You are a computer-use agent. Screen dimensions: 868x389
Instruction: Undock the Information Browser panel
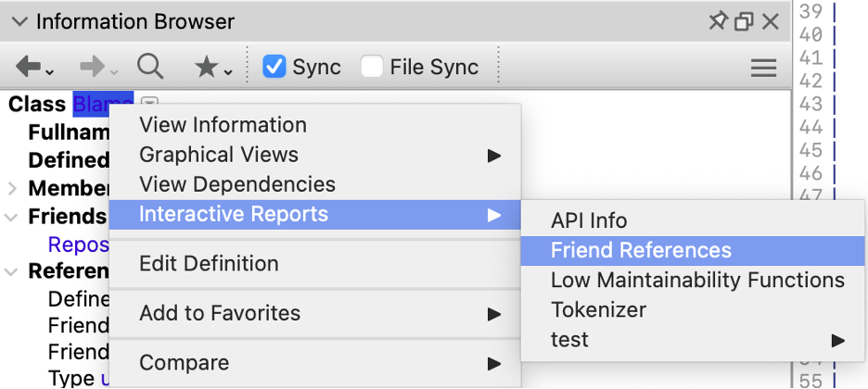[744, 21]
